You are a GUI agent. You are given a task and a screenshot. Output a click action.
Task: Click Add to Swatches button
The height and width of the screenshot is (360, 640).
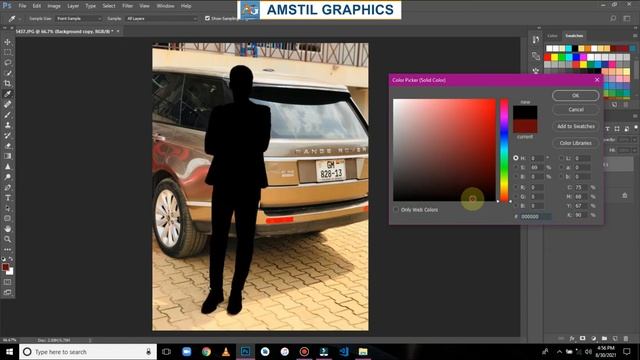(x=576, y=126)
